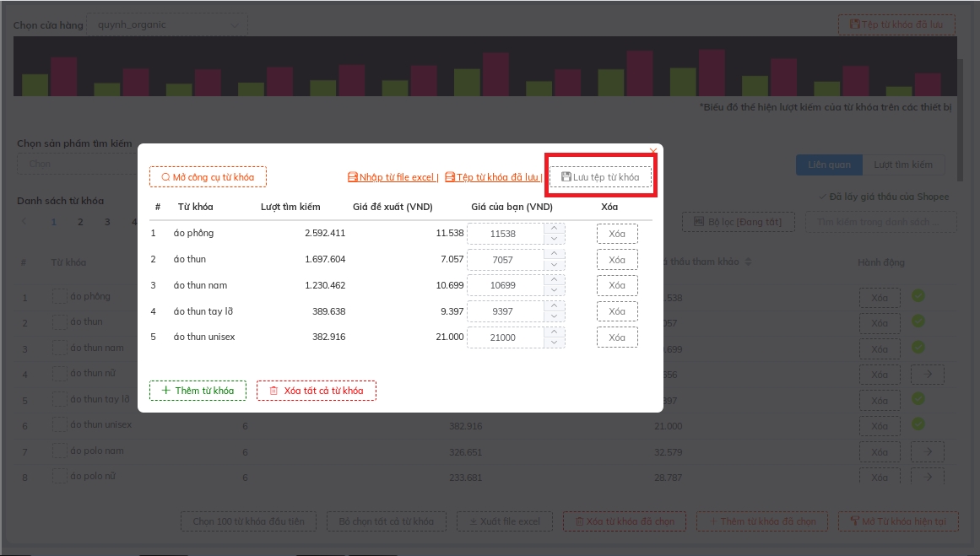Image resolution: width=980 pixels, height=556 pixels.
Task: Click the file icon beside Tệp từ khóa đã lưu in the dialog
Action: pyautogui.click(x=450, y=177)
